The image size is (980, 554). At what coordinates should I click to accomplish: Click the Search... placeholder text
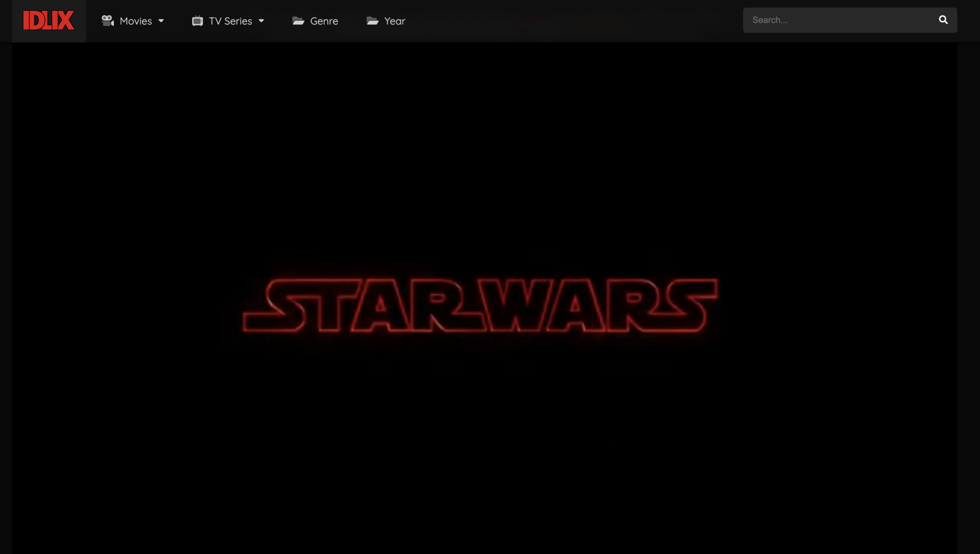click(x=770, y=20)
